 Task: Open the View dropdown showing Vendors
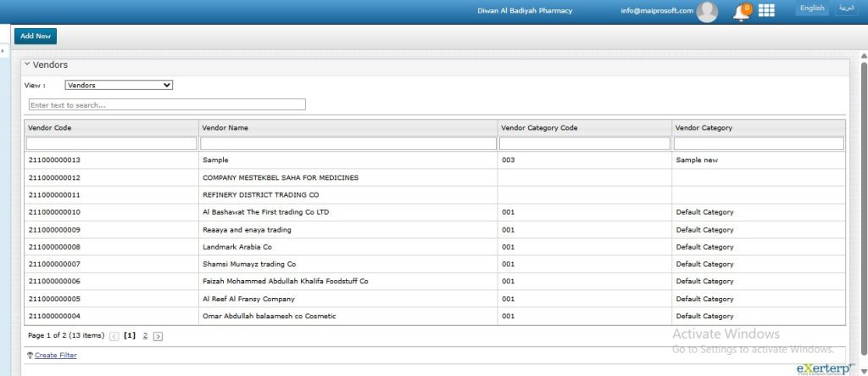point(119,85)
